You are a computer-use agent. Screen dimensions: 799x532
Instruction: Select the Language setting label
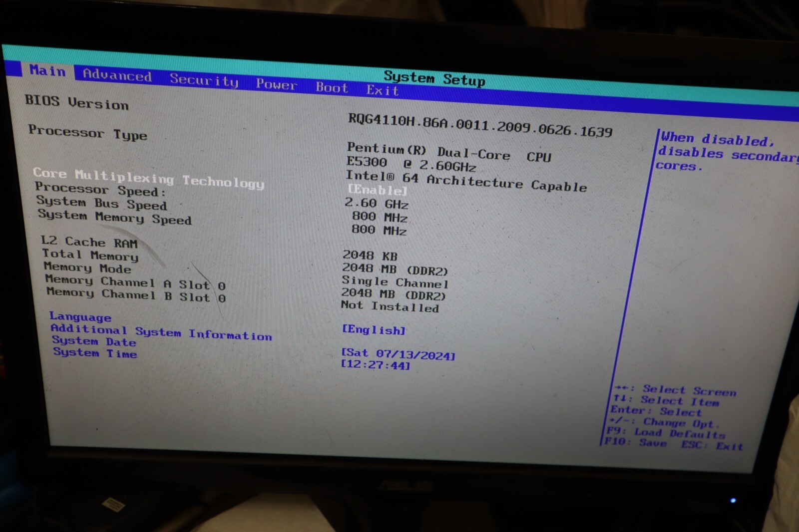point(80,317)
